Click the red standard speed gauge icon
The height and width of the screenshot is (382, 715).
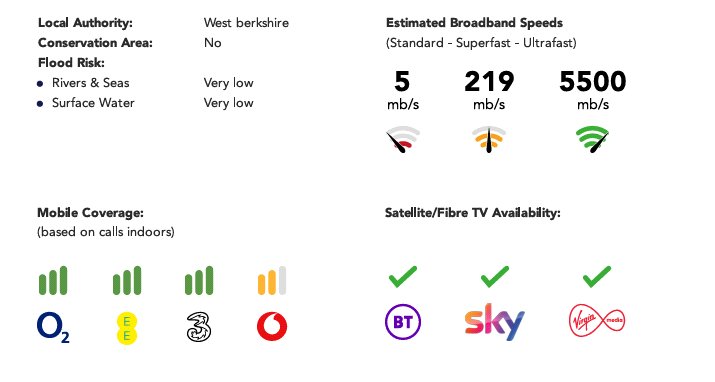pyautogui.click(x=403, y=139)
